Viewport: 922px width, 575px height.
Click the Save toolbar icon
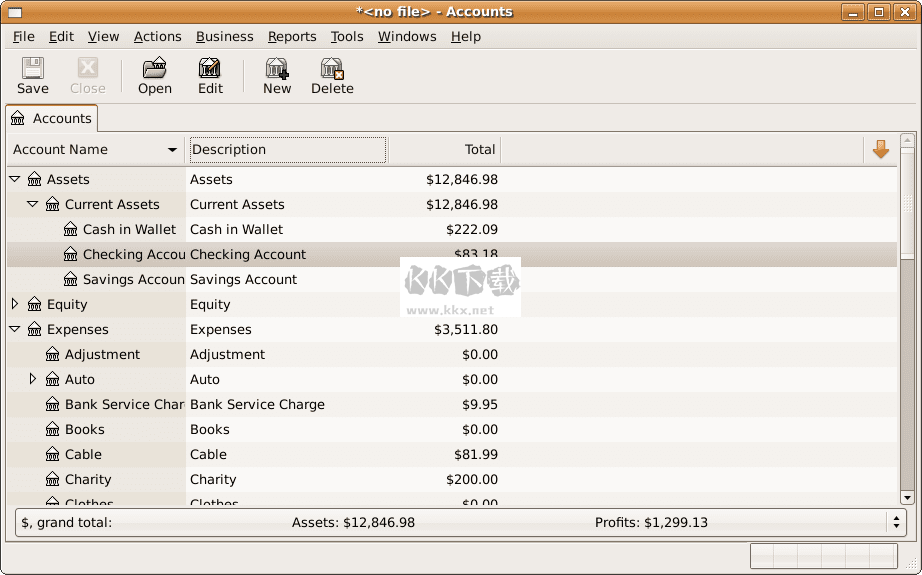click(32, 69)
